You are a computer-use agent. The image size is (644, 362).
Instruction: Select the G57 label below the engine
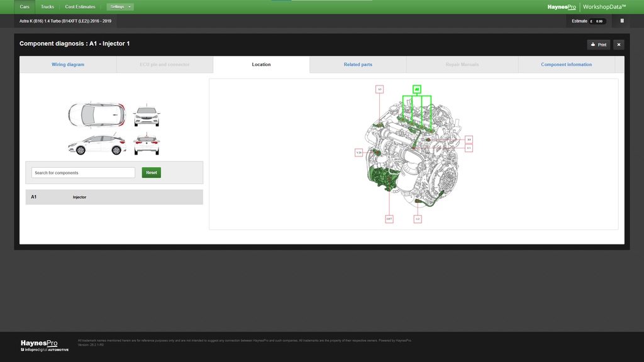tap(389, 219)
